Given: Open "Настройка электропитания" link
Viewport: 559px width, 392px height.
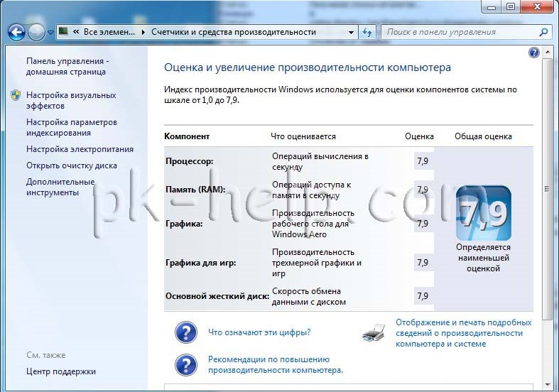Looking at the screenshot, I should pos(80,149).
